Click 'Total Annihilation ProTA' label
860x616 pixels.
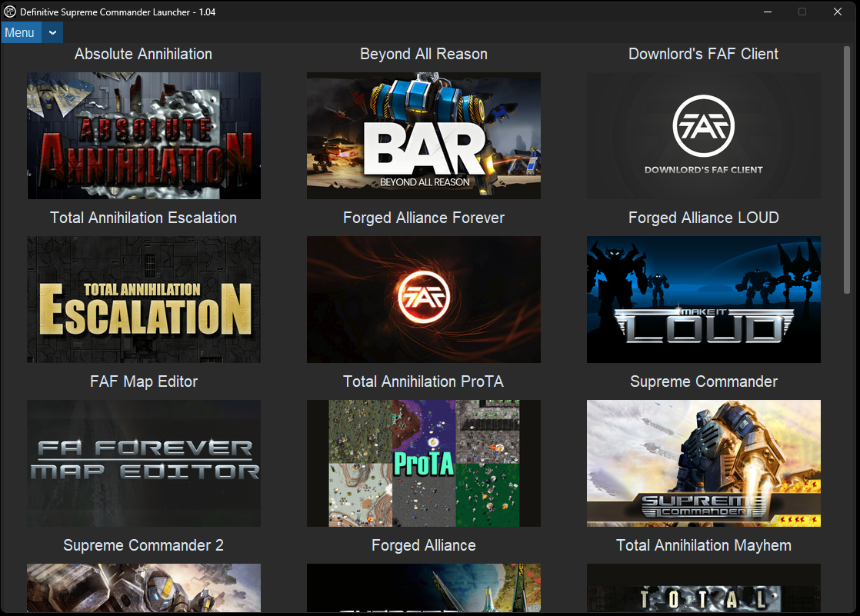(x=423, y=381)
